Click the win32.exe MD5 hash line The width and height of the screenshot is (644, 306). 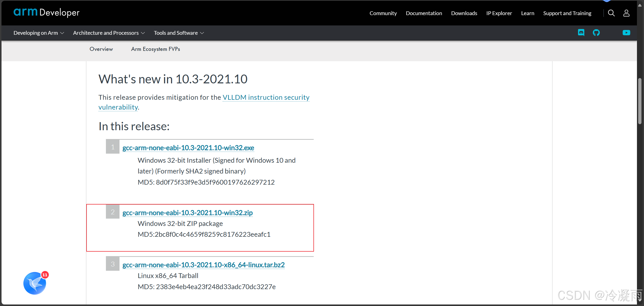click(x=206, y=182)
